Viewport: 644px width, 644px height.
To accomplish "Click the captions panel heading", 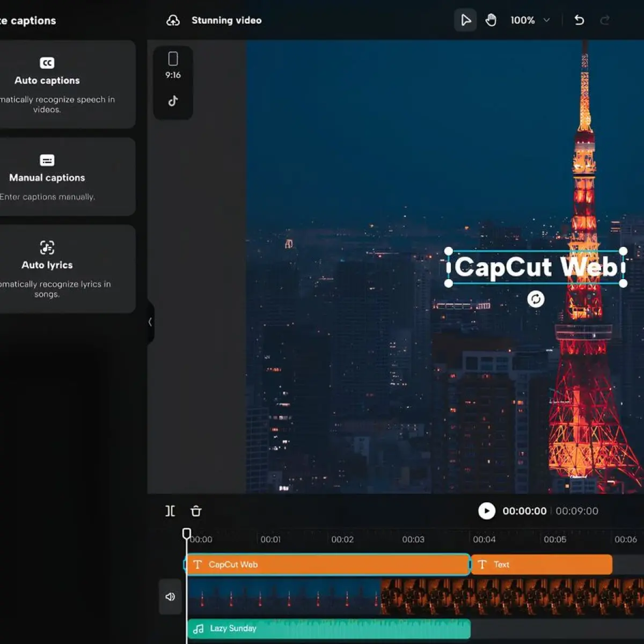I will 28,20.
